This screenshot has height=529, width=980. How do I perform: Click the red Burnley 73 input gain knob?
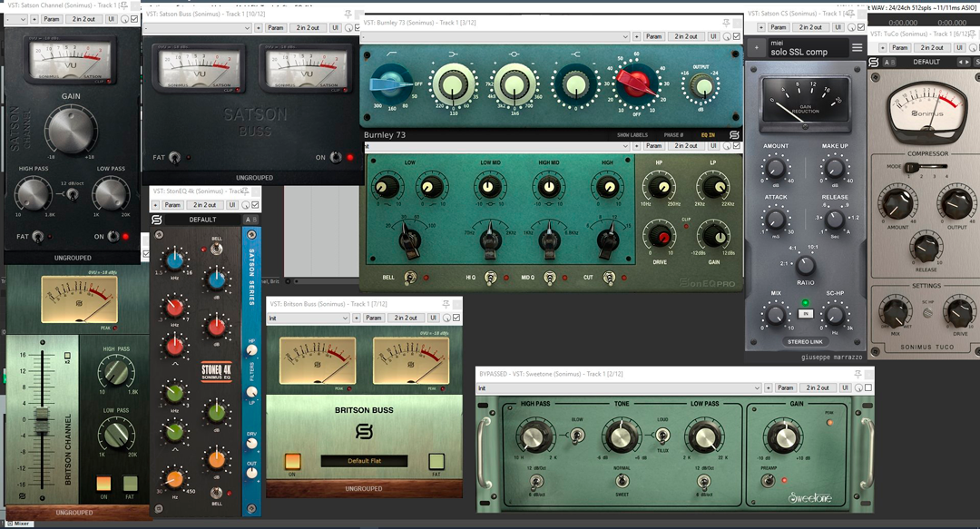635,86
